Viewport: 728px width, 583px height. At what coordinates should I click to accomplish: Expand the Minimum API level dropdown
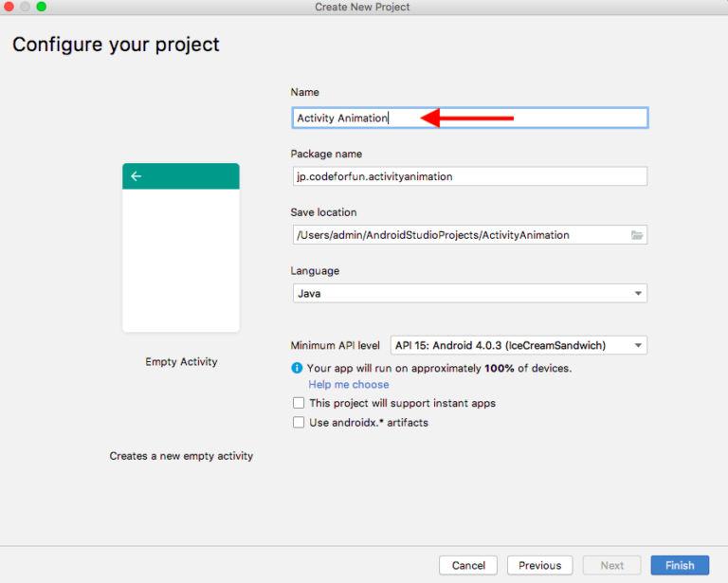coord(519,346)
